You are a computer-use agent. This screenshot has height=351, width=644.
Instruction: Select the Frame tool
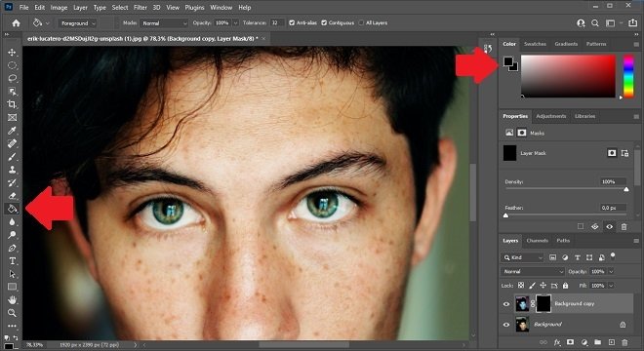coord(12,117)
